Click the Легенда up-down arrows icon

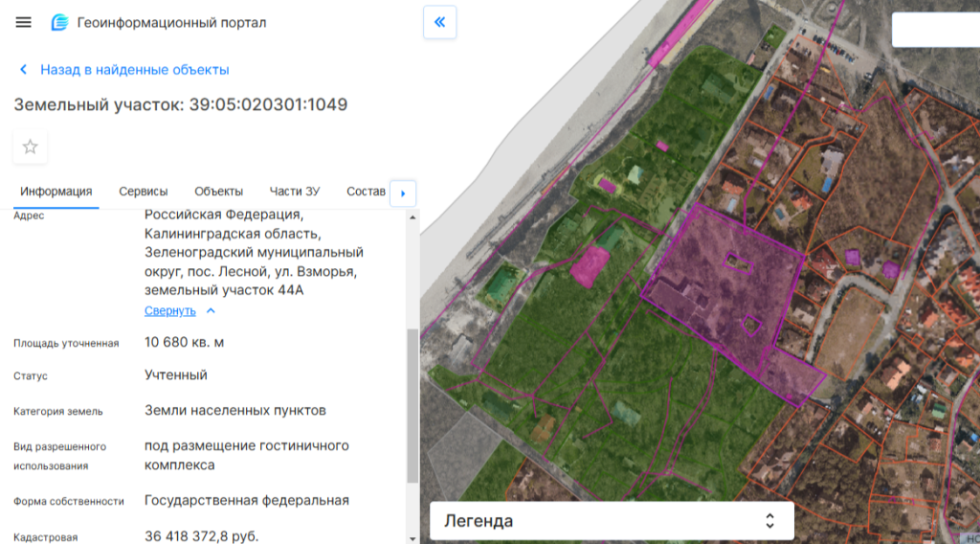769,521
